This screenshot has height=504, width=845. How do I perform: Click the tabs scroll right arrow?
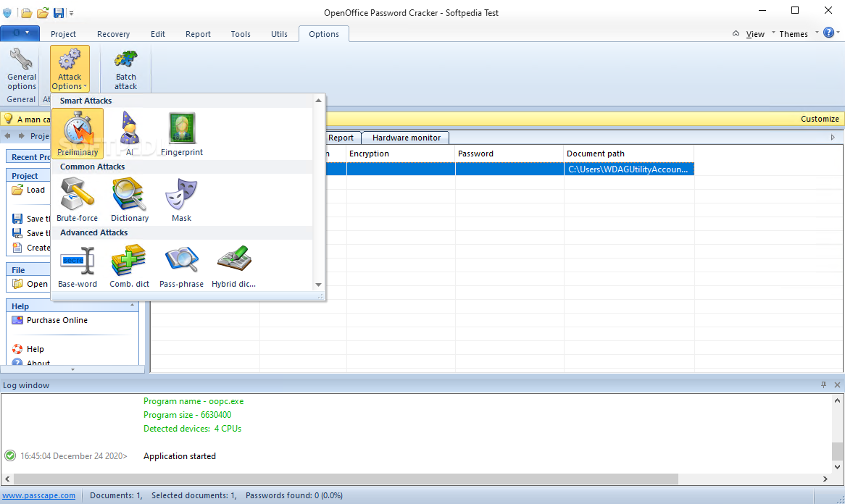833,138
